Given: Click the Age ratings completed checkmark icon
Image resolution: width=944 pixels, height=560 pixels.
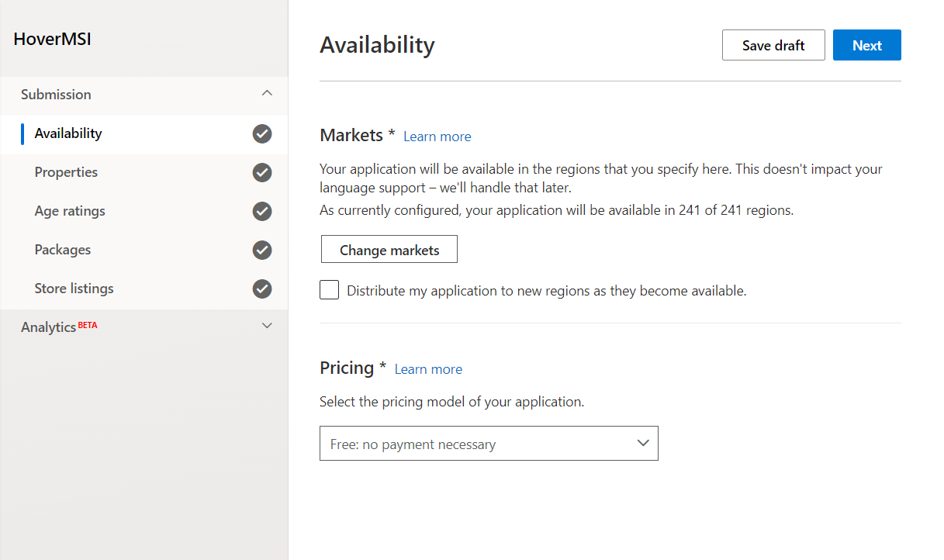Looking at the screenshot, I should 262,212.
